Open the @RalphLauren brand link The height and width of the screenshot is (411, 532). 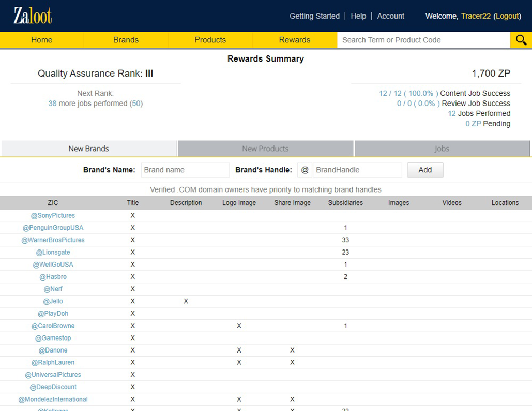click(x=53, y=362)
